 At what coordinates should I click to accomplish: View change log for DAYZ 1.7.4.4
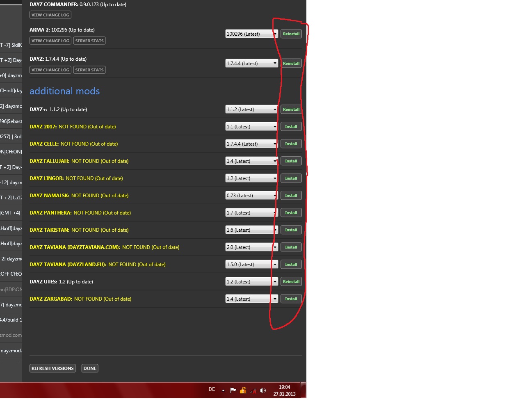coord(50,70)
